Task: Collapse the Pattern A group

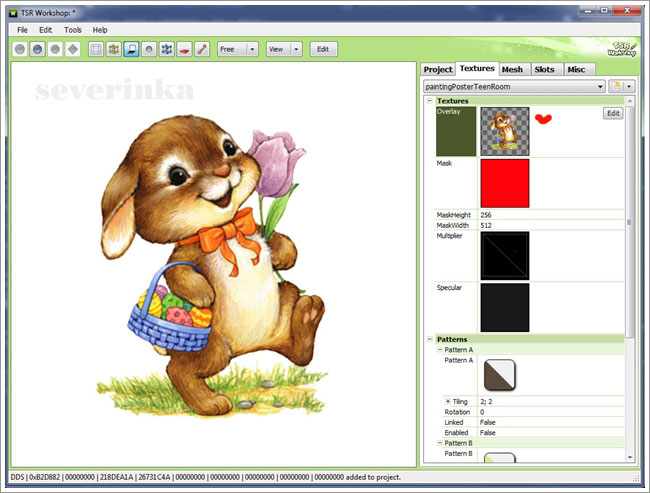Action: (440, 350)
